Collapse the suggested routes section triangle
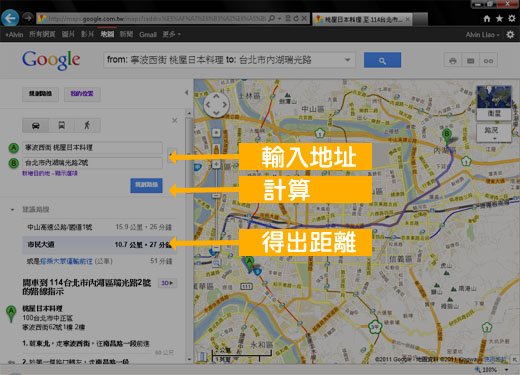The image size is (520, 375). click(x=12, y=210)
